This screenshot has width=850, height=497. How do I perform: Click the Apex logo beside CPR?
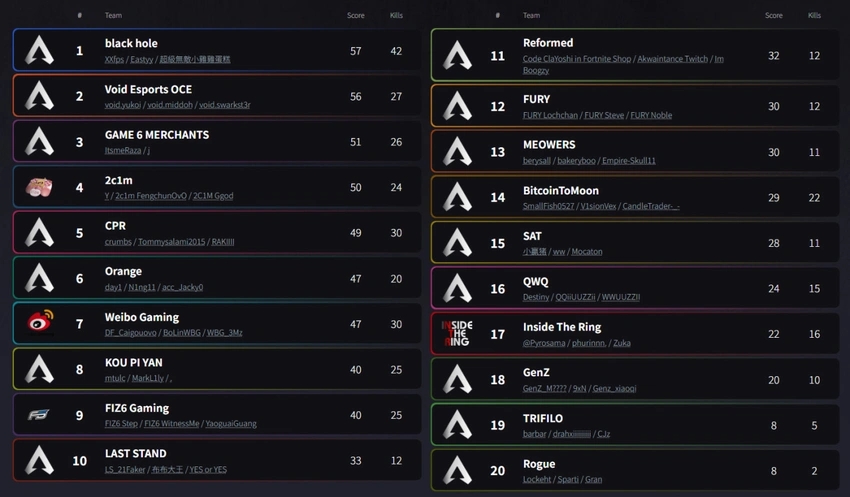(x=40, y=233)
